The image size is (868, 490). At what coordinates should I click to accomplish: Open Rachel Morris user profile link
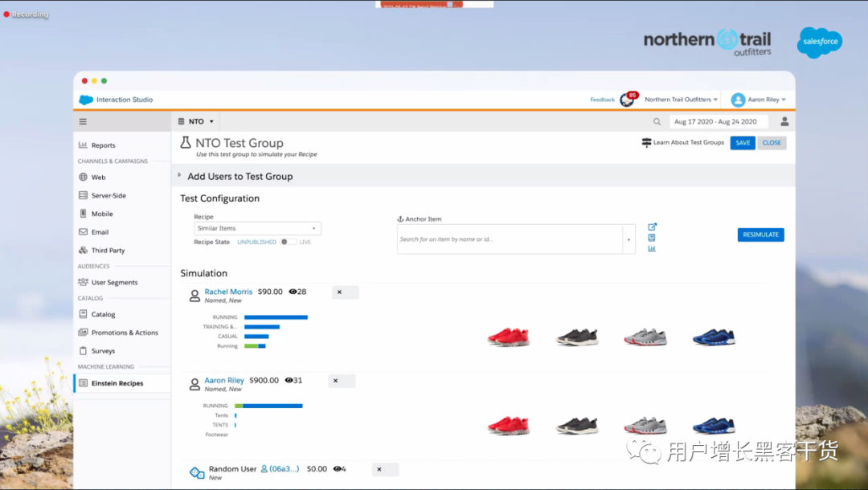[x=228, y=292]
